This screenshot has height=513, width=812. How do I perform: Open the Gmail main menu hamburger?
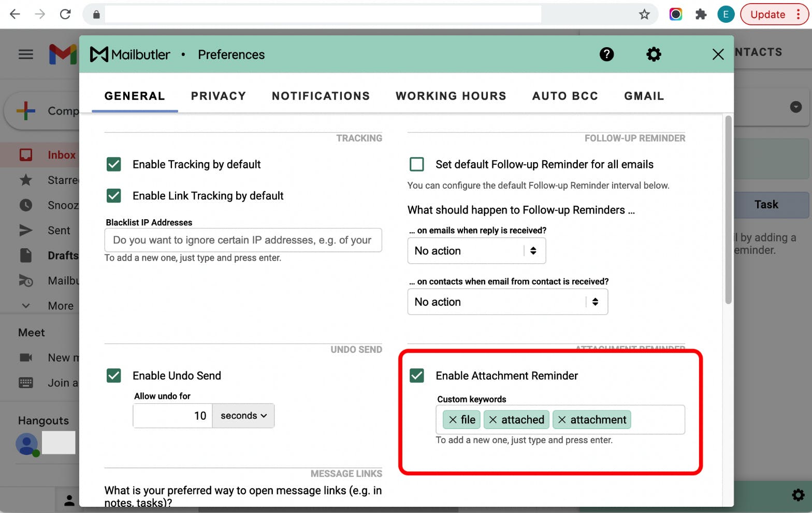(x=26, y=54)
